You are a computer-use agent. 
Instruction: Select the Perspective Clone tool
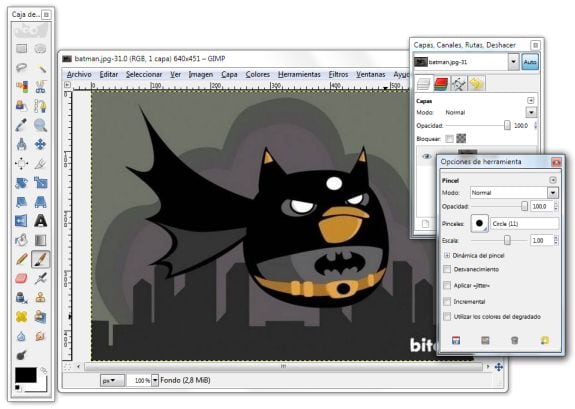pyautogui.click(x=40, y=317)
